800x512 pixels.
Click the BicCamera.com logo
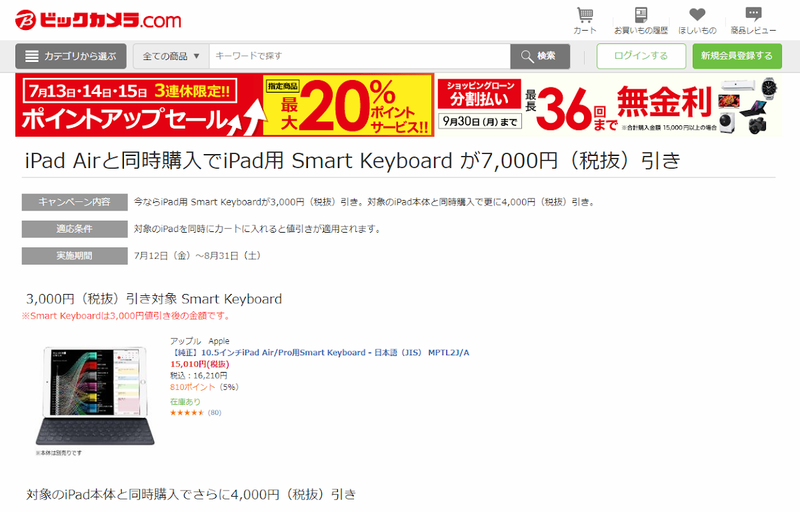pos(99,18)
